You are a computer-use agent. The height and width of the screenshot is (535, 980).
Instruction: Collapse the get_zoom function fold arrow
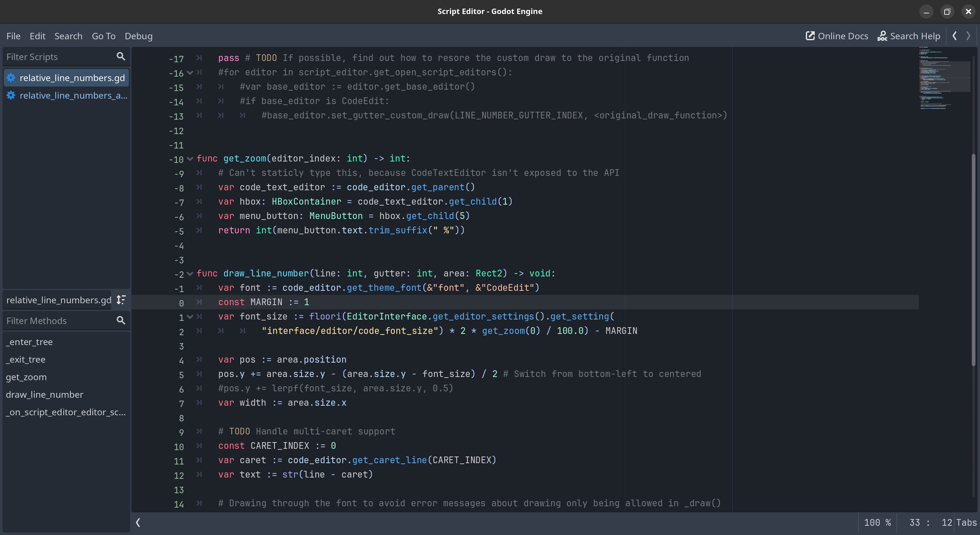click(190, 159)
